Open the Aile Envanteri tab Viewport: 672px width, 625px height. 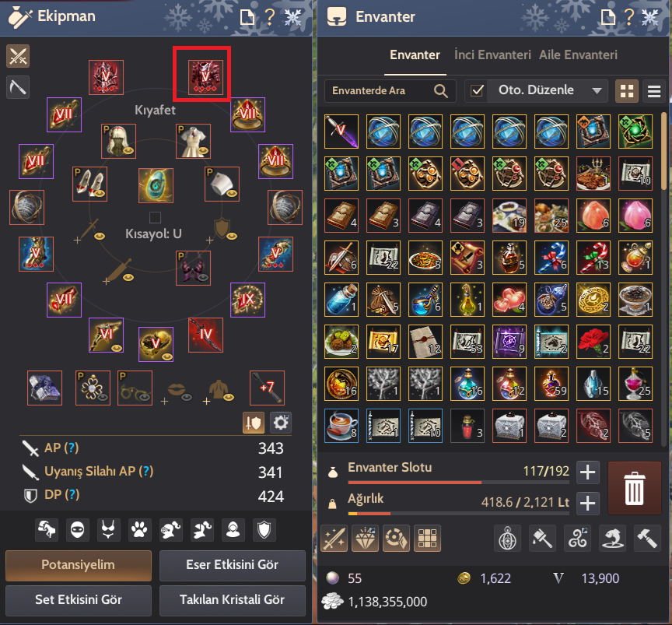click(578, 55)
